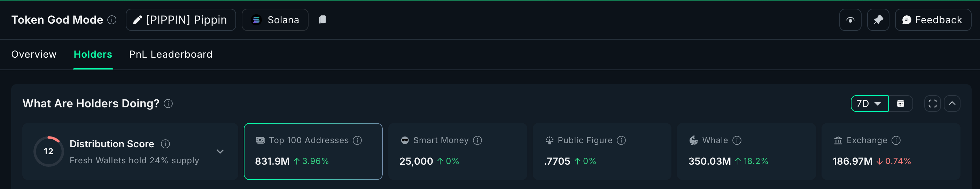Click the copy token address icon
Viewport: 980px width, 189px height.
[322, 20]
